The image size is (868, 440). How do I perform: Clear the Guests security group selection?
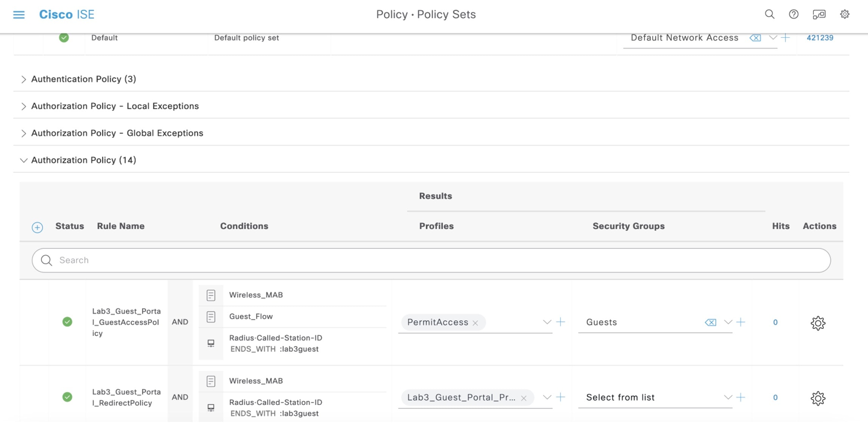click(x=710, y=322)
